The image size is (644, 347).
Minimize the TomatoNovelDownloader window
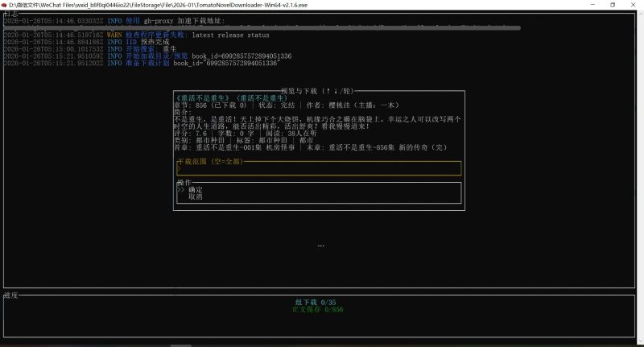(x=592, y=5)
